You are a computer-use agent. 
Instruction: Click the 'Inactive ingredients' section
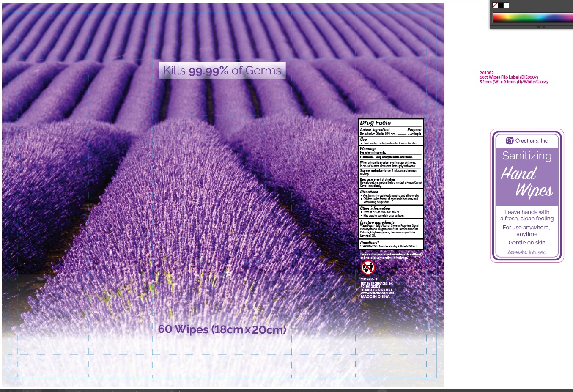point(391,228)
